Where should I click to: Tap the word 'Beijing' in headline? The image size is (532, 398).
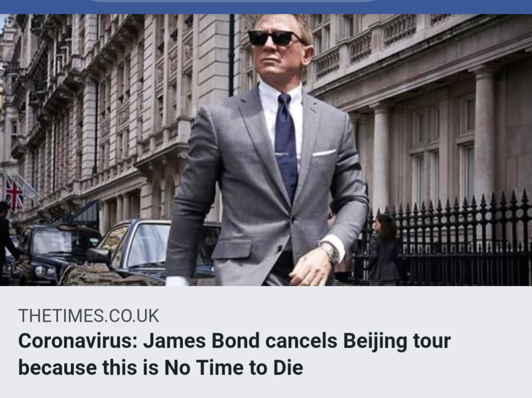[x=375, y=341]
